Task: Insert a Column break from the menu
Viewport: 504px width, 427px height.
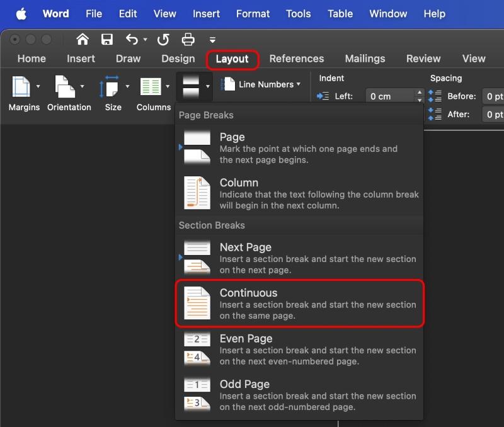Action: pyautogui.click(x=300, y=194)
